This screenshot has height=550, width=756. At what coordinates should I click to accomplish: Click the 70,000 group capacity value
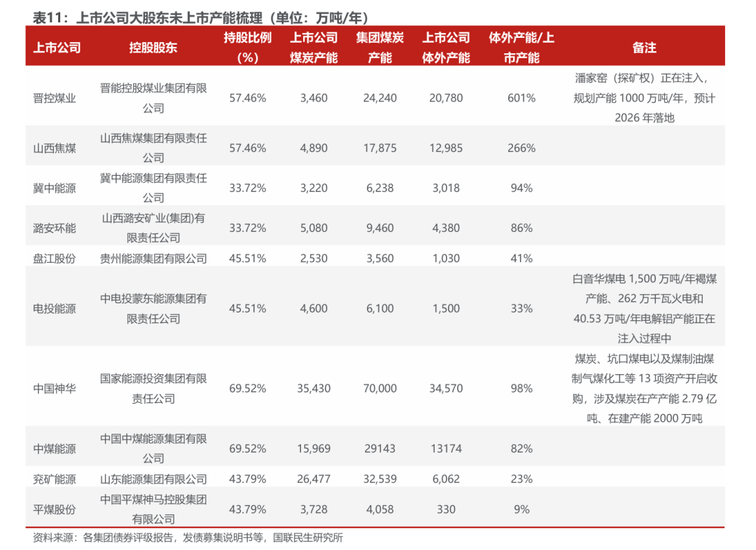coord(380,388)
